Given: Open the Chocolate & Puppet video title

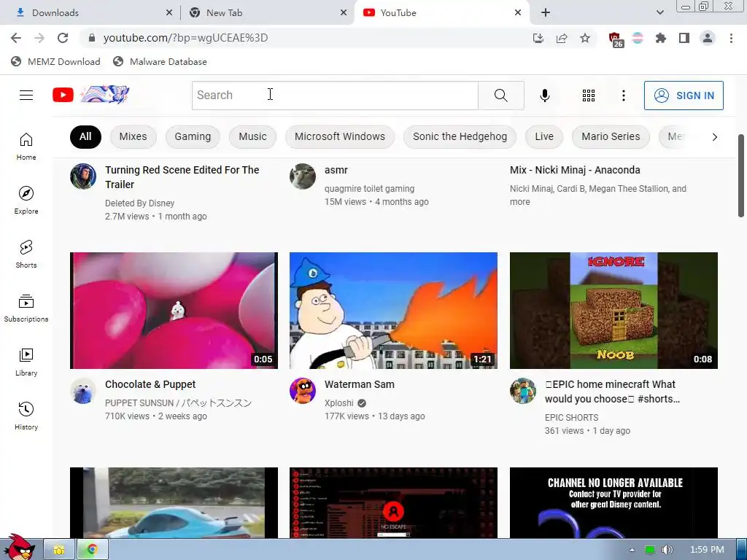Looking at the screenshot, I should point(150,384).
